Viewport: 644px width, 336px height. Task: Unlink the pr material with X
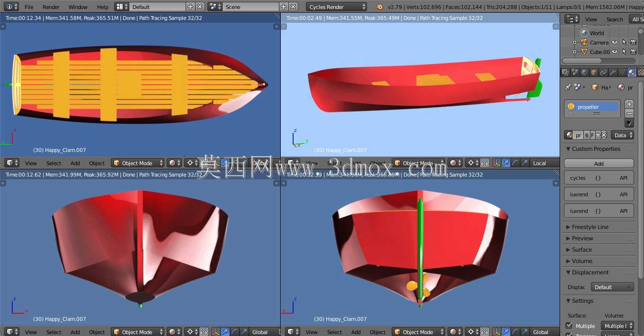click(604, 135)
